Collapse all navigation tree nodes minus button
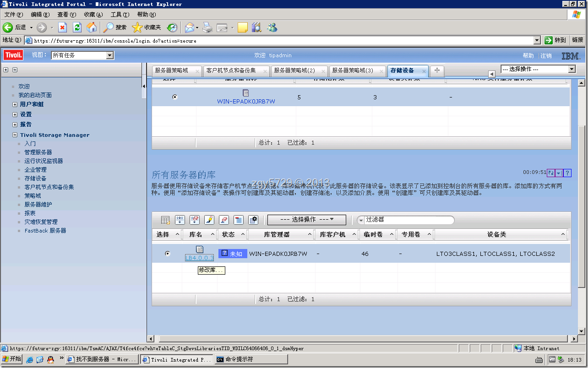Screen dimensions: 588x368 pos(15,70)
